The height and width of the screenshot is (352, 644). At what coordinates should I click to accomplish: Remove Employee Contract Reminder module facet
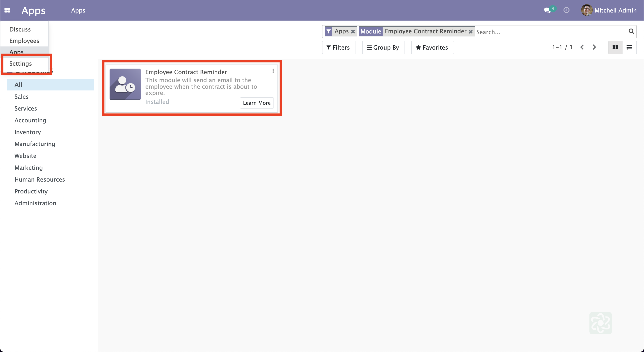pos(470,31)
